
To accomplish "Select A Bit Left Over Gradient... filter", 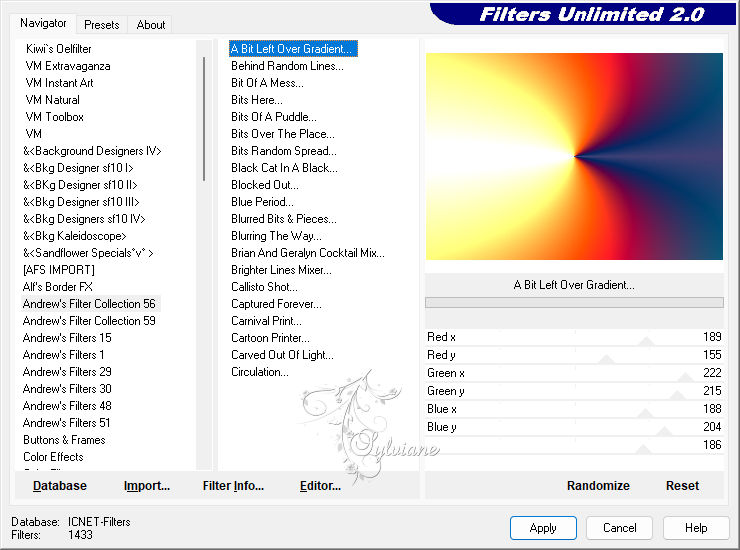I will (293, 49).
